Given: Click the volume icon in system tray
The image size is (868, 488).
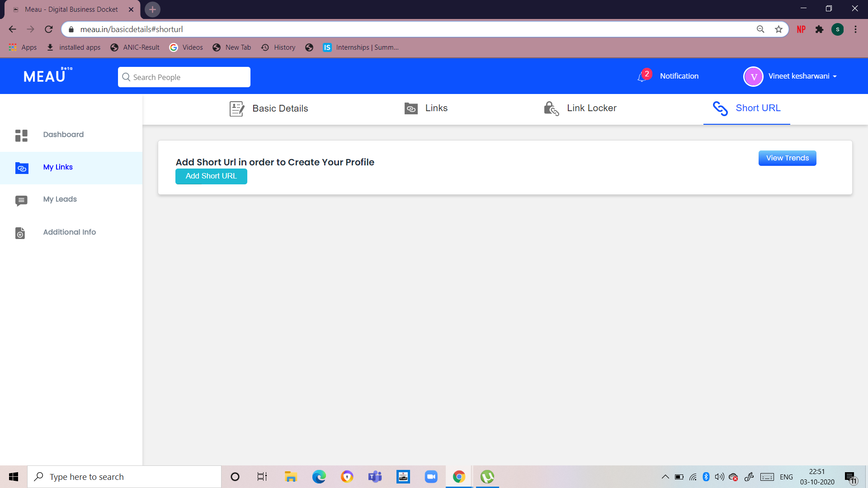Looking at the screenshot, I should point(719,477).
